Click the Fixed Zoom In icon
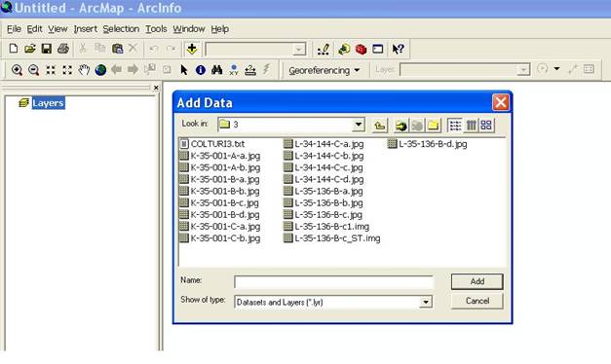Image resolution: width=611 pixels, height=364 pixels. point(51,70)
